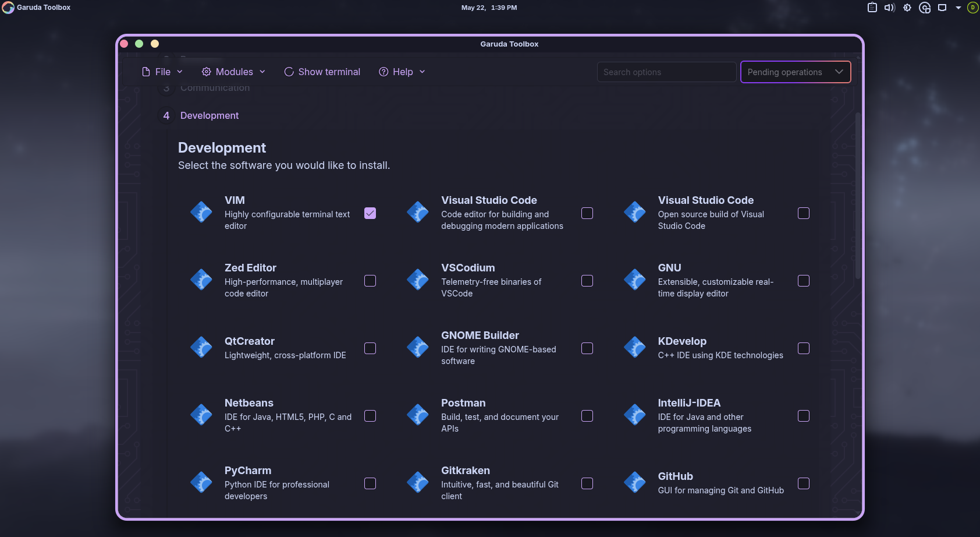Enable the IntelliJ-IDEA checkbox
The image size is (980, 537).
point(804,416)
